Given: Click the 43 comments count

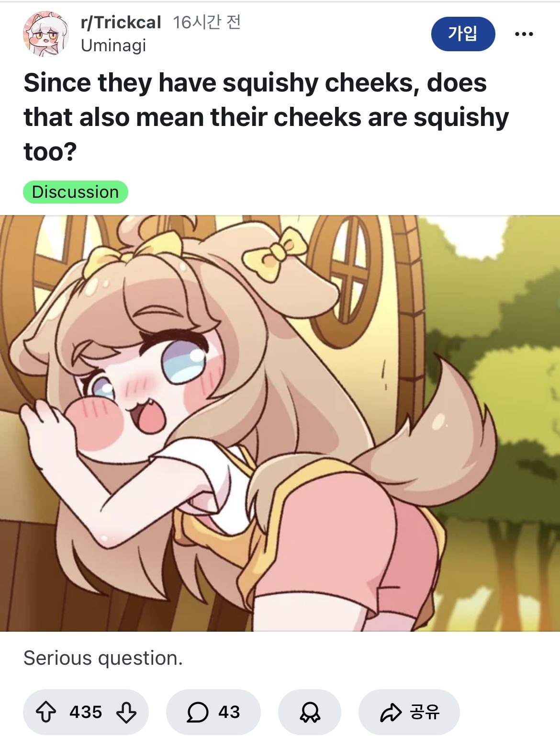Looking at the screenshot, I should (229, 712).
